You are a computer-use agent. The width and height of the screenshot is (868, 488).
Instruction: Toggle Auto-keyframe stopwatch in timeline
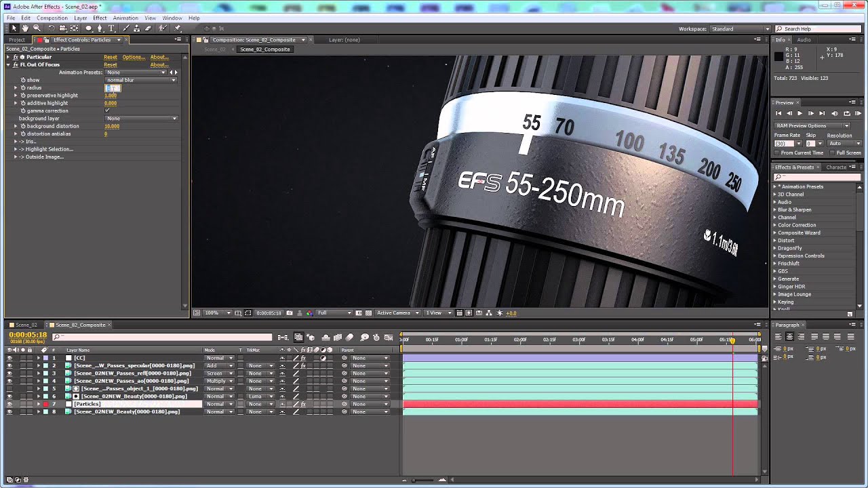[x=375, y=337]
